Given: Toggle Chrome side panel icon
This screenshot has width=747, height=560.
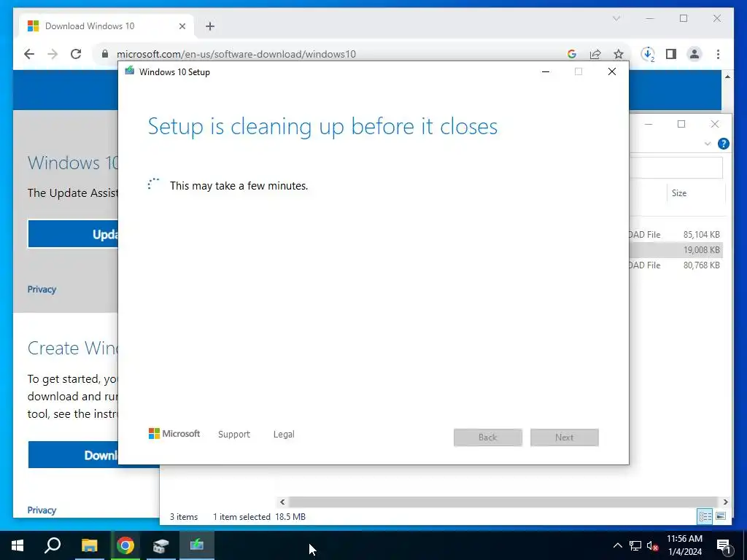Looking at the screenshot, I should pyautogui.click(x=671, y=54).
